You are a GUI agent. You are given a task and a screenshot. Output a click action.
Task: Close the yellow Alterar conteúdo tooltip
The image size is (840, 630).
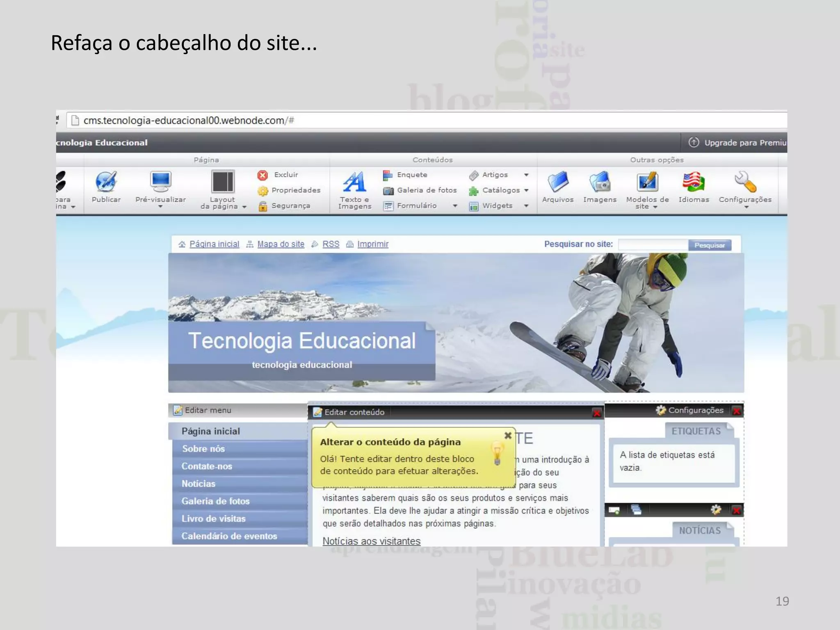[508, 436]
